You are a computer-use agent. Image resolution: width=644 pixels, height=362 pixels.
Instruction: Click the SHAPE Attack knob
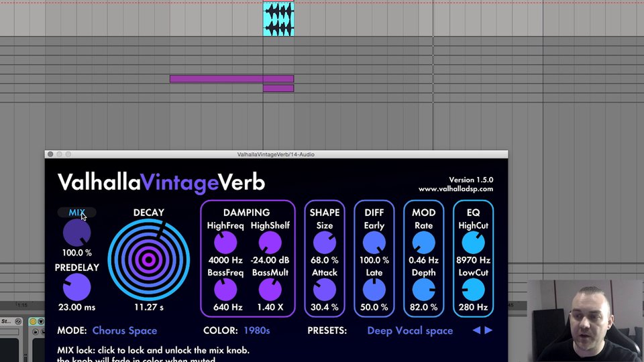tap(325, 290)
